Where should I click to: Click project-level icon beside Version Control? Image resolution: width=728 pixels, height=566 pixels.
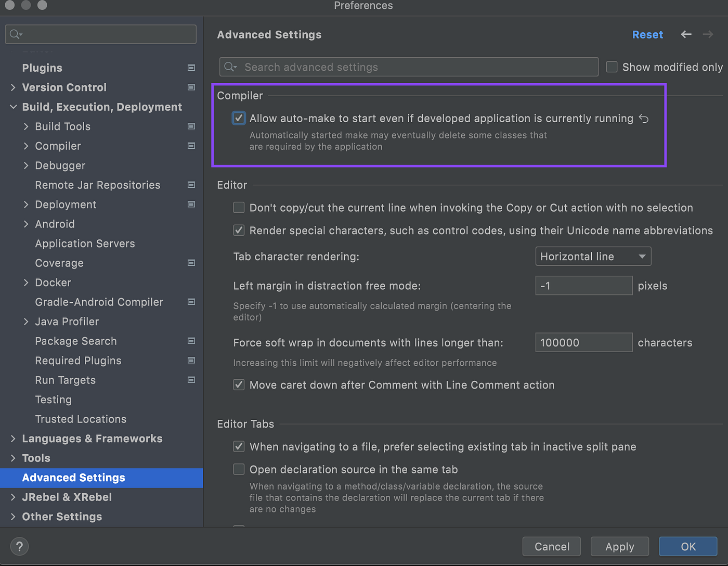click(x=191, y=87)
